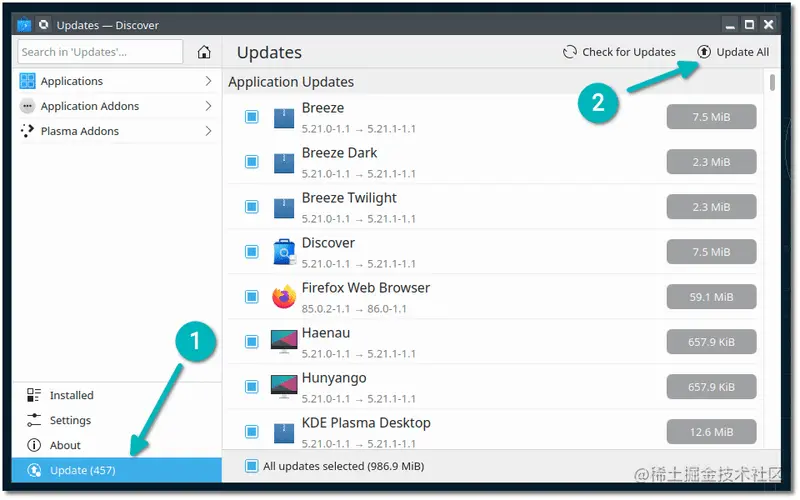Focus the Search in 'Updates' field
The height and width of the screenshot is (500, 800).
100,52
